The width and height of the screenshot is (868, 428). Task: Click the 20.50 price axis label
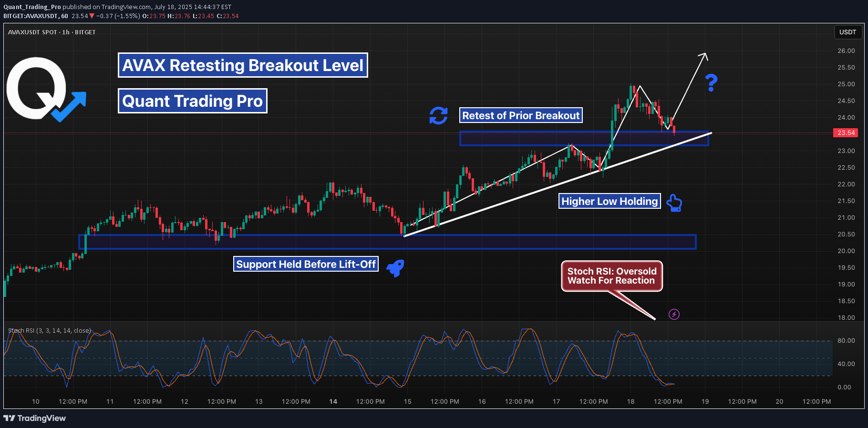click(x=846, y=234)
